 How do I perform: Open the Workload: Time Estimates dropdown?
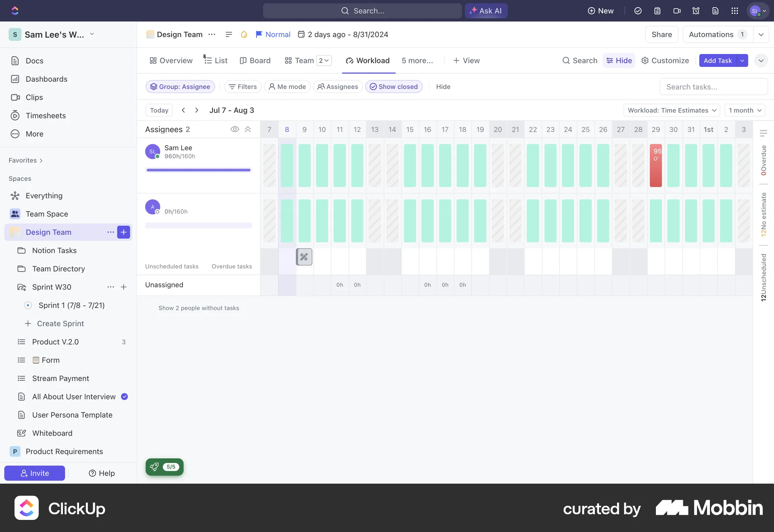tap(671, 110)
